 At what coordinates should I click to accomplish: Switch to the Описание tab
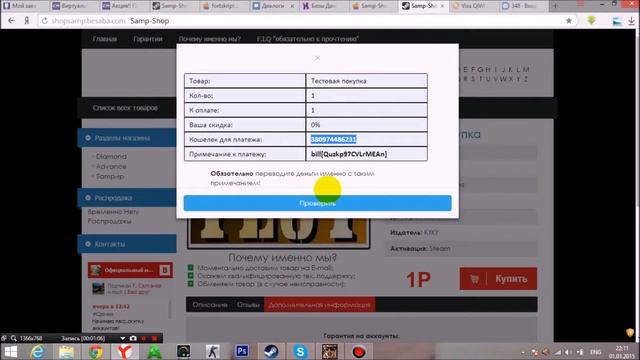(x=210, y=305)
